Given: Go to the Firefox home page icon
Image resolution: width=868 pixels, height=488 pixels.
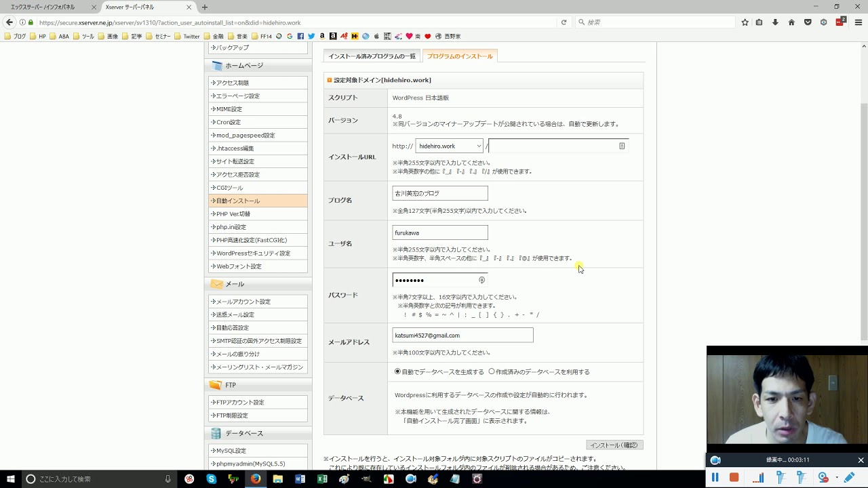Looking at the screenshot, I should [x=791, y=22].
